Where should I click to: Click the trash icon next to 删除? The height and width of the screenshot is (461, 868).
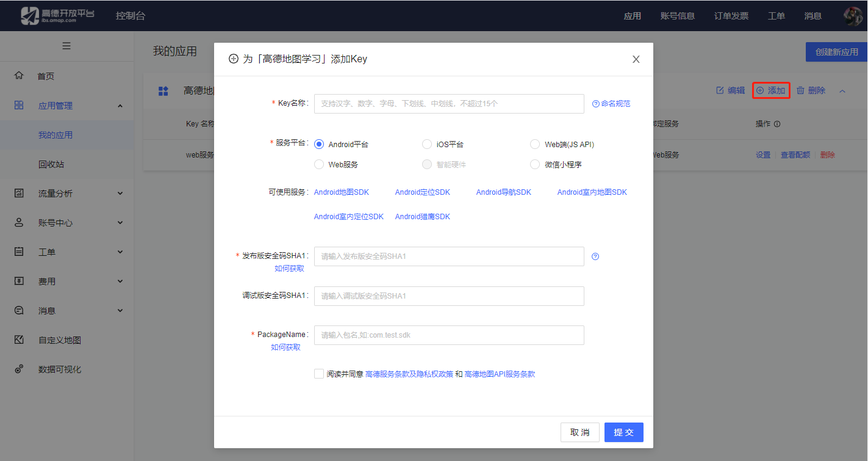(800, 90)
